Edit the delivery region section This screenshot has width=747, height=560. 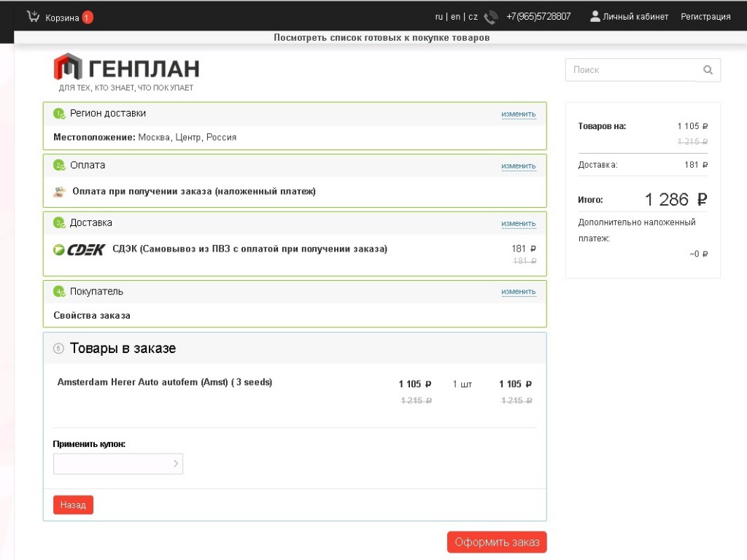[x=518, y=114]
